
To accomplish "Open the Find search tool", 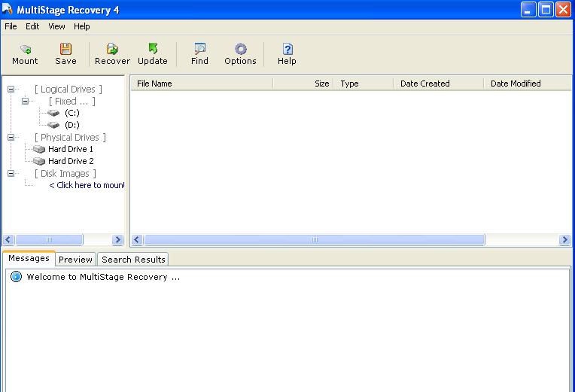I will (x=200, y=49).
